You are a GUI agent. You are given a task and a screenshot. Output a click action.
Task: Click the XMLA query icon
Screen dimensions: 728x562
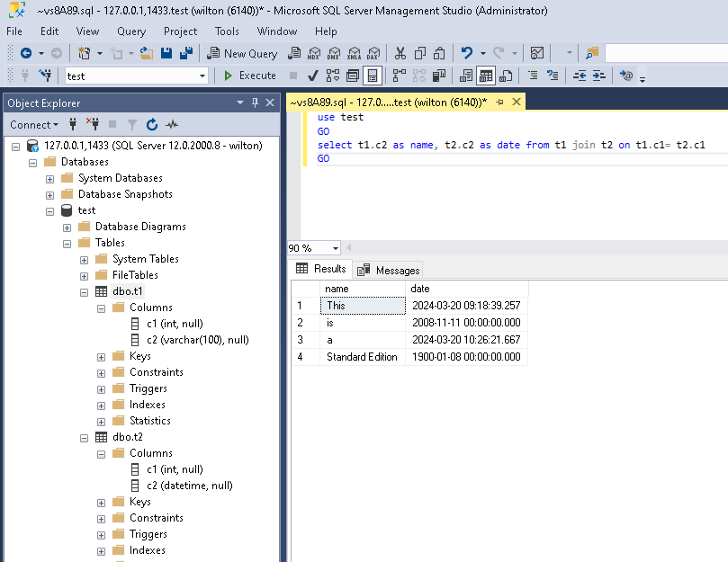click(x=354, y=53)
